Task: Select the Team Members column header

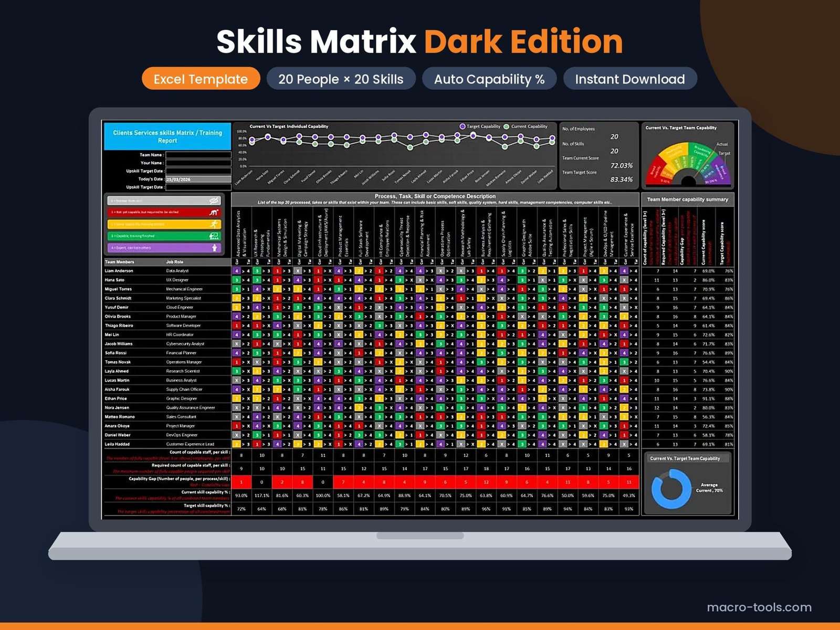Action: [x=120, y=261]
